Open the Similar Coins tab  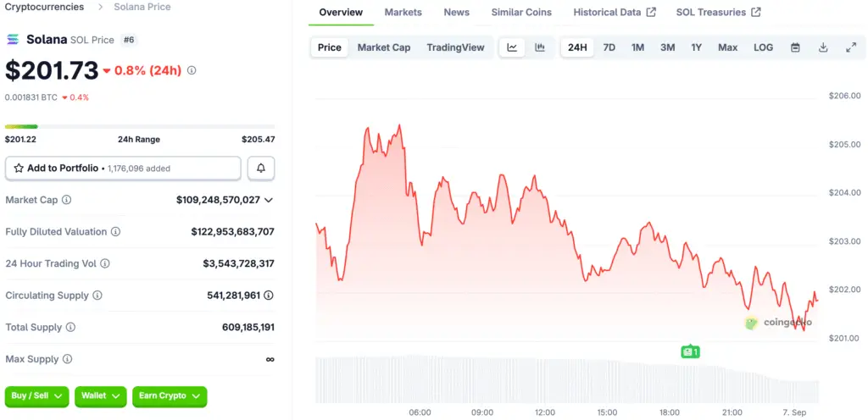point(521,12)
